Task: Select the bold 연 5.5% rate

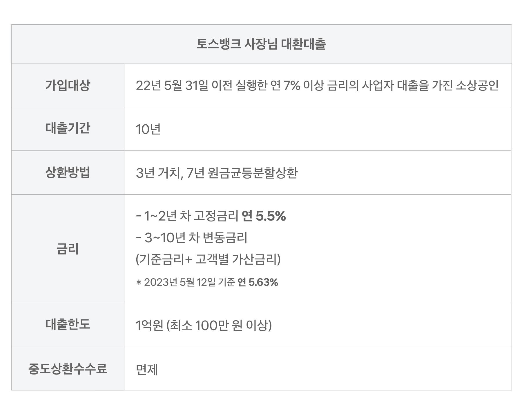Action: (x=264, y=216)
